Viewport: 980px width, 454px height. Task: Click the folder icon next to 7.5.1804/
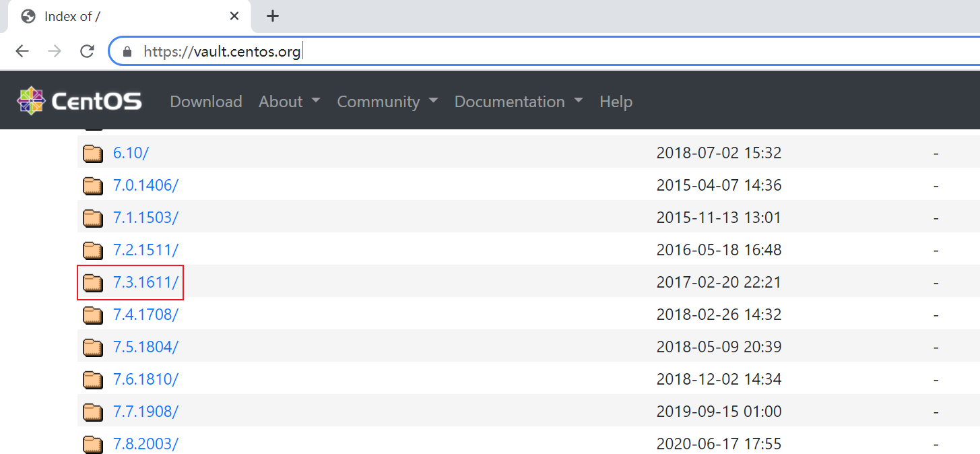pyautogui.click(x=93, y=348)
